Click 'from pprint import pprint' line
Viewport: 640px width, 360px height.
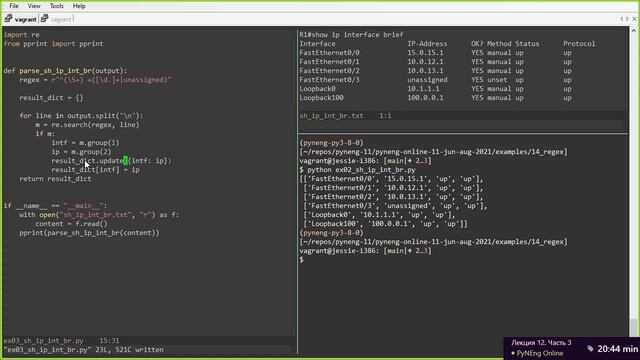53,44
